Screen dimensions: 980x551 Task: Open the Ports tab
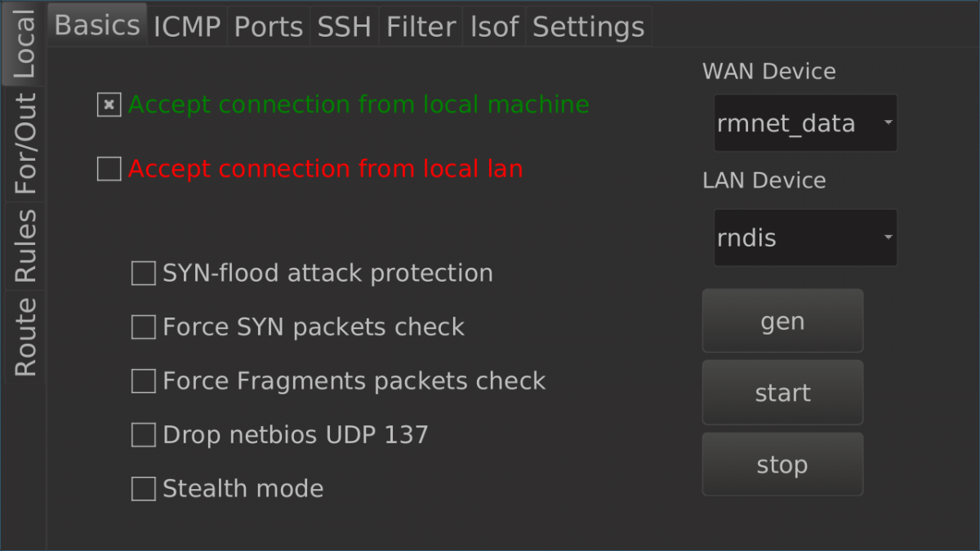269,27
